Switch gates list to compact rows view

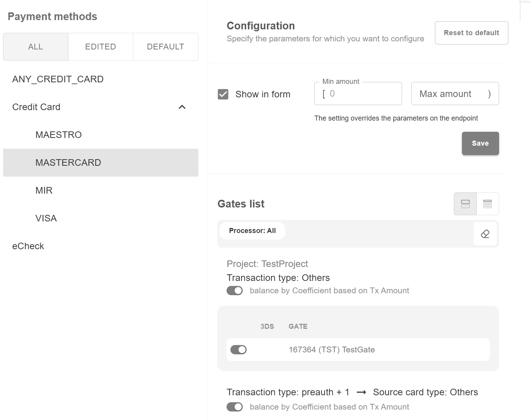(x=487, y=204)
